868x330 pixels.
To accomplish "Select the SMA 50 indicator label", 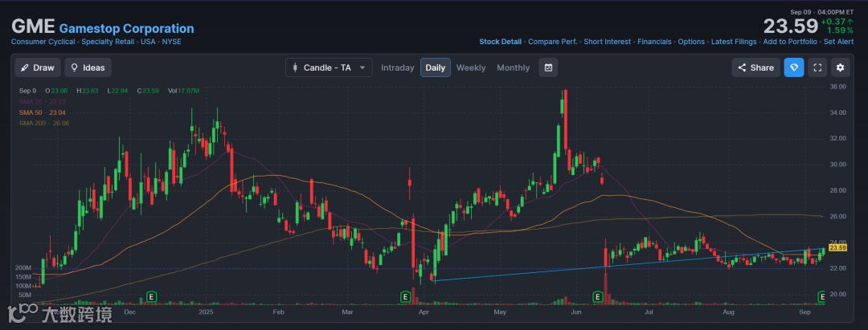I will point(43,112).
